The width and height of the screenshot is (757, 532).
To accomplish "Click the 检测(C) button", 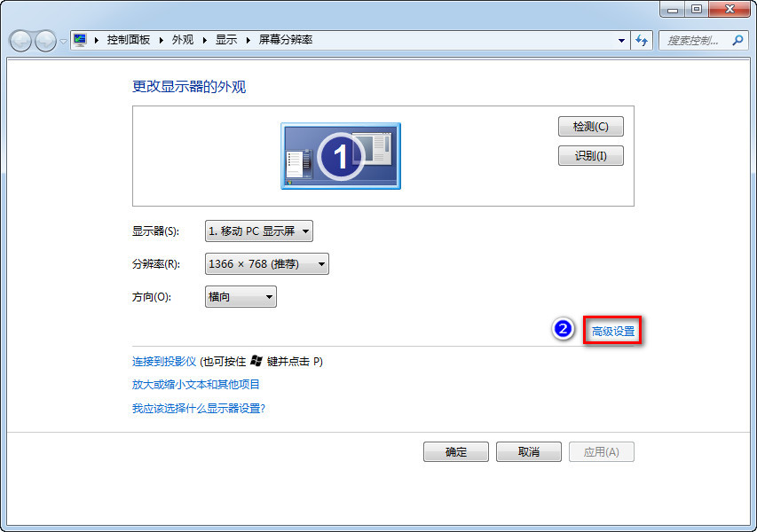I will coord(590,127).
